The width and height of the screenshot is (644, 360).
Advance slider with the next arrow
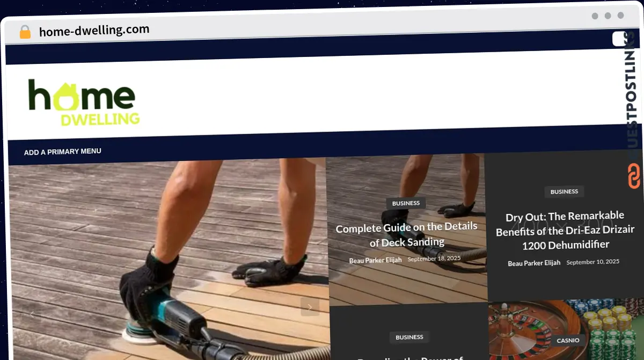(x=310, y=307)
